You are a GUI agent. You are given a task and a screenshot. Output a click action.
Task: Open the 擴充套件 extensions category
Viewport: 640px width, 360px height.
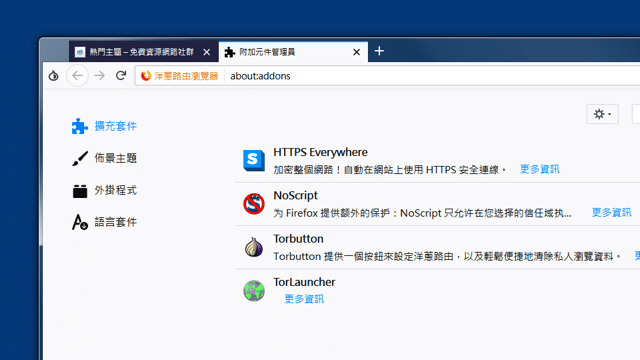point(104,126)
